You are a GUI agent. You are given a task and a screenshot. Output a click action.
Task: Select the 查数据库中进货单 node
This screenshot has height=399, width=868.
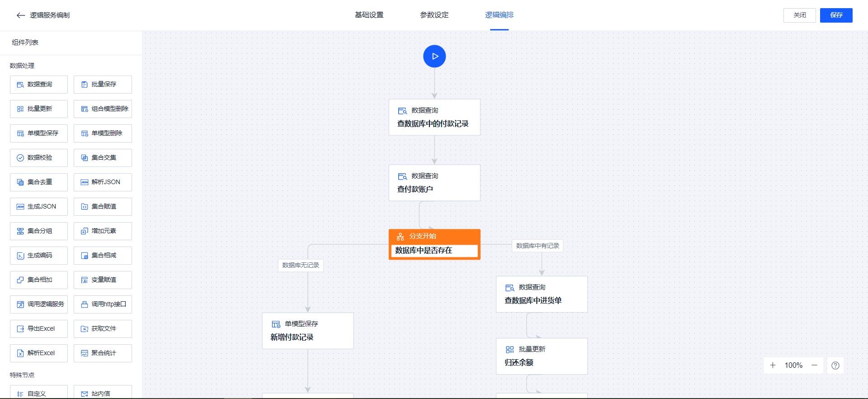[542, 294]
